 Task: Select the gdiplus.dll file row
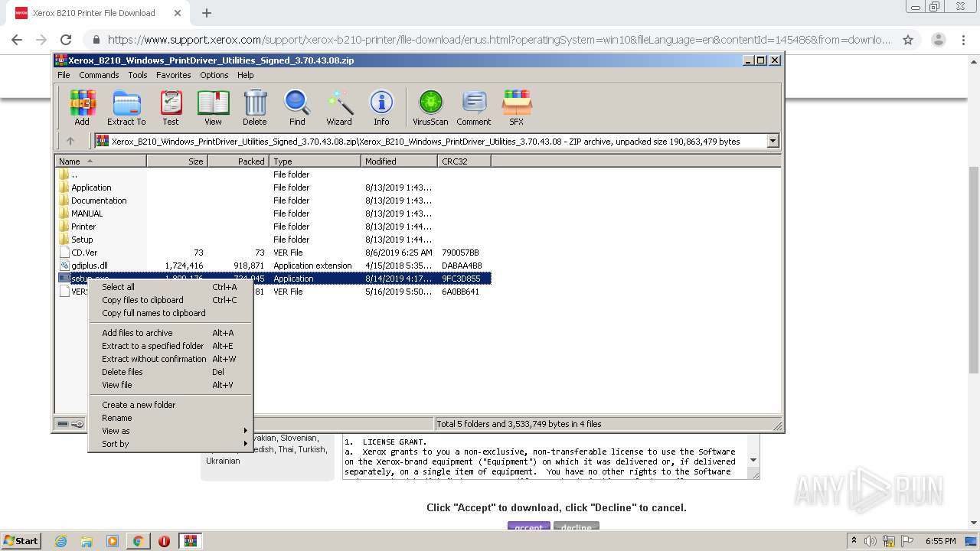(x=274, y=266)
